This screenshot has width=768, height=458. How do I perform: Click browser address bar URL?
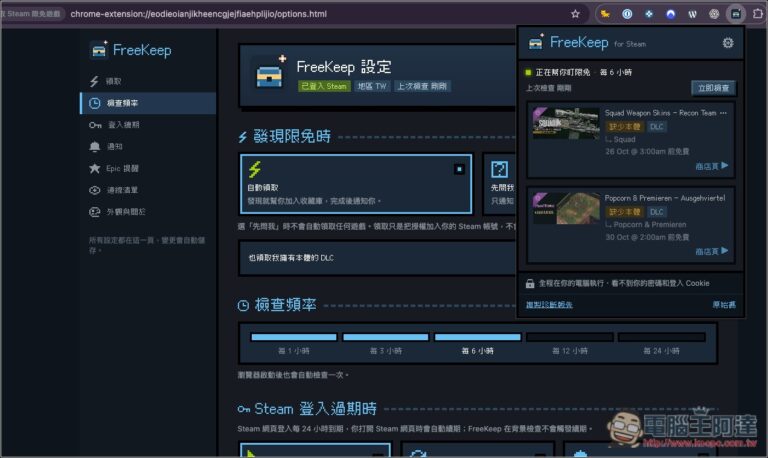198,14
